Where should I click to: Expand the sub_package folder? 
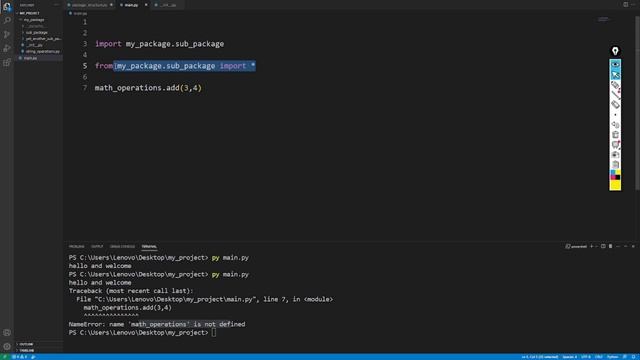click(36, 32)
